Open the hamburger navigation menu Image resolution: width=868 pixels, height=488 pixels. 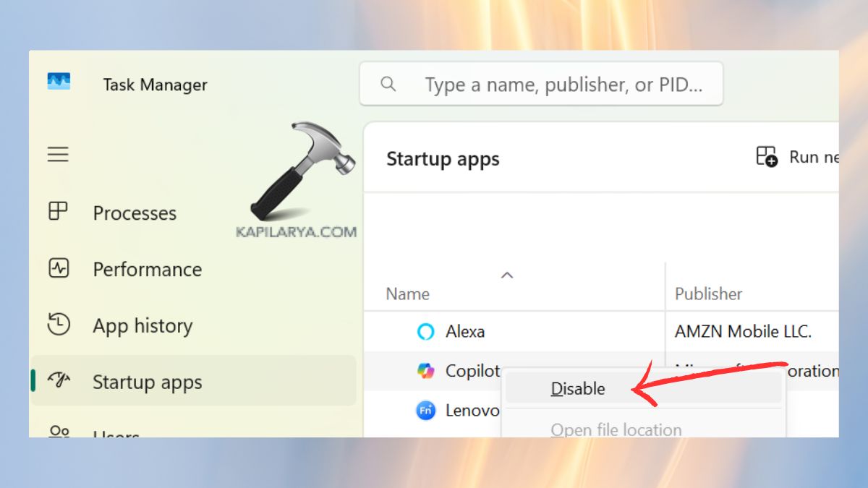(58, 154)
